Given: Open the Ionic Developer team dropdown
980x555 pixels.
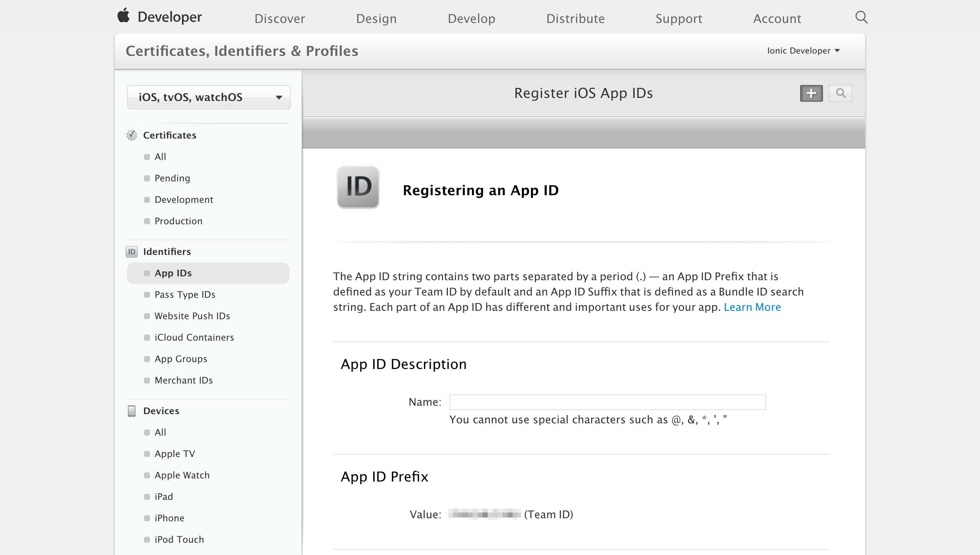Looking at the screenshot, I should pyautogui.click(x=803, y=51).
